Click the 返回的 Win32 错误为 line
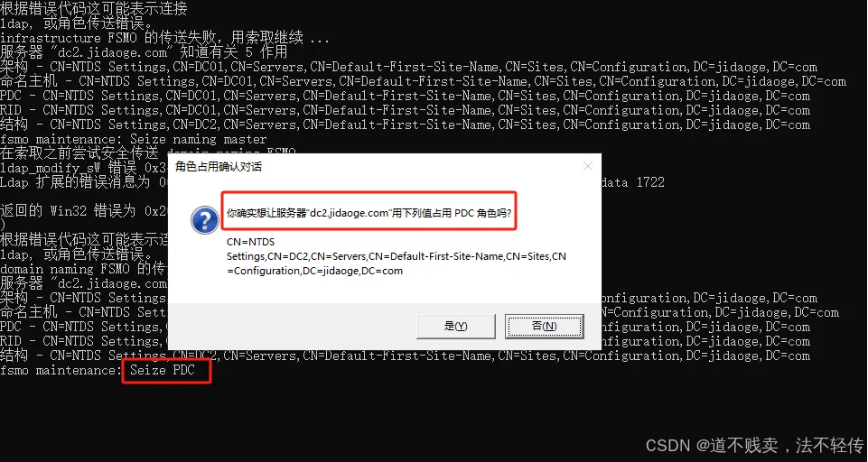The image size is (868, 462). (x=84, y=211)
